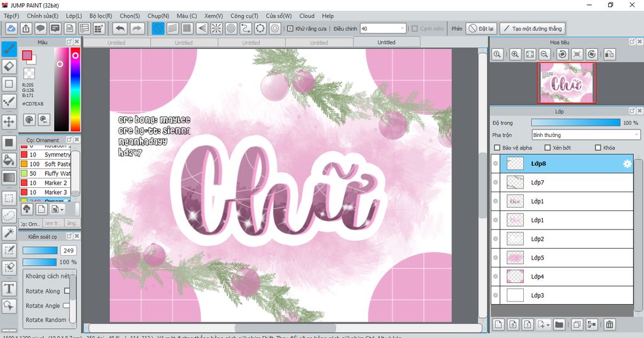
Task: Click the 'Đặt lại' reset button
Action: click(x=481, y=29)
